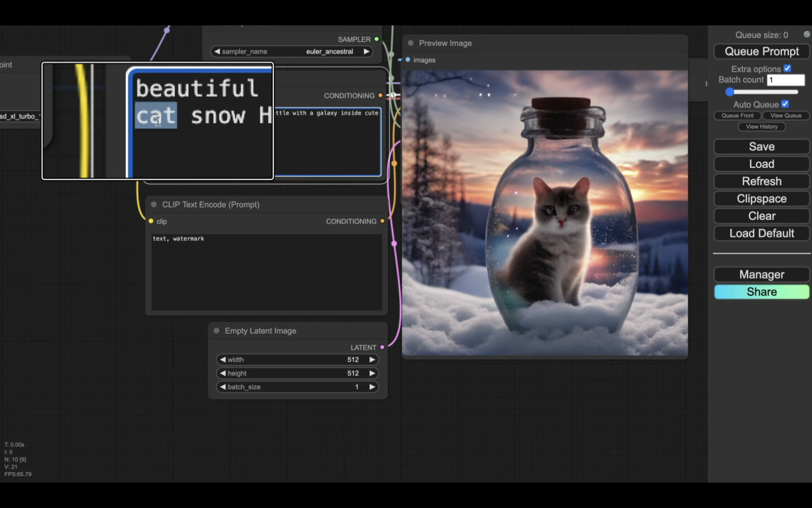Image resolution: width=812 pixels, height=508 pixels.
Task: Decrease batch_size with left arrow
Action: (223, 387)
